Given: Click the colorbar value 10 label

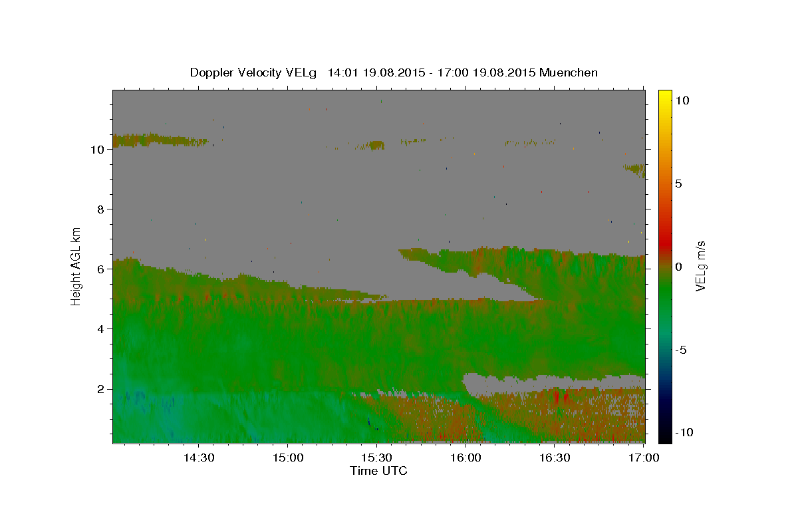Looking at the screenshot, I should (681, 100).
